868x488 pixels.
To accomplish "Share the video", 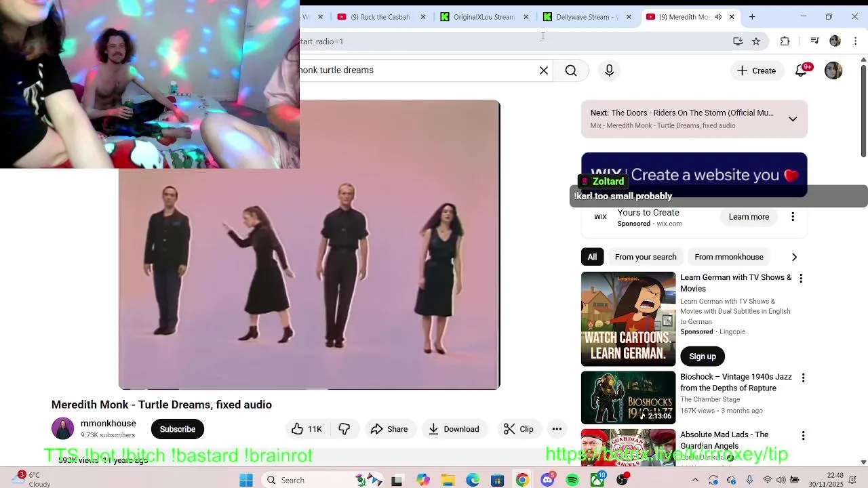I will click(389, 429).
